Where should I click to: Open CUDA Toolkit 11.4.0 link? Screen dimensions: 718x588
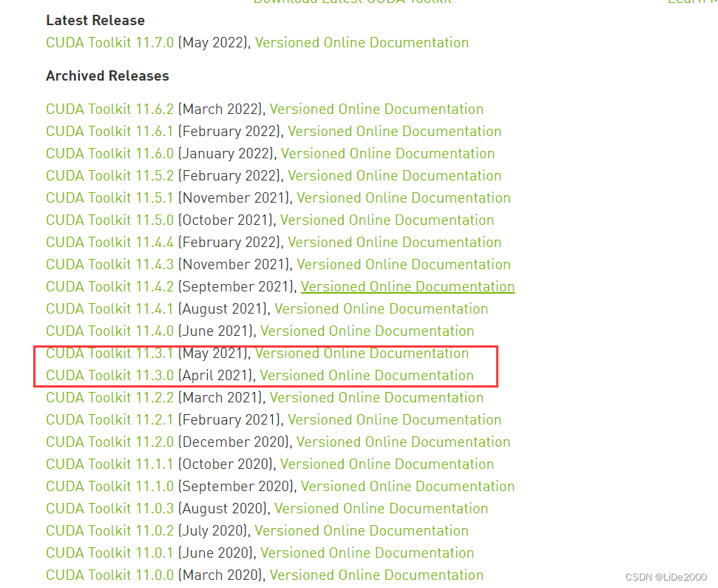coord(110,331)
